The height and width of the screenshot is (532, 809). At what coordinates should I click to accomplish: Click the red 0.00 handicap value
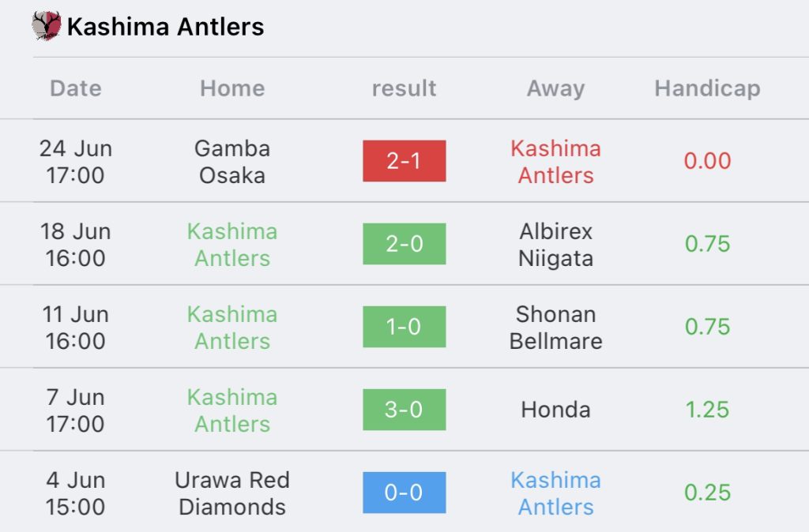point(707,161)
